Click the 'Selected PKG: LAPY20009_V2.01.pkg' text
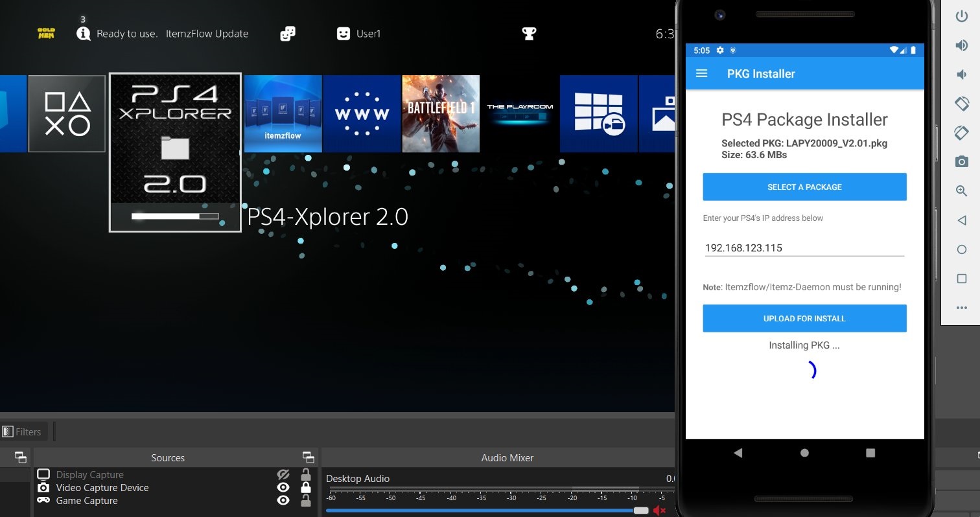 804,143
